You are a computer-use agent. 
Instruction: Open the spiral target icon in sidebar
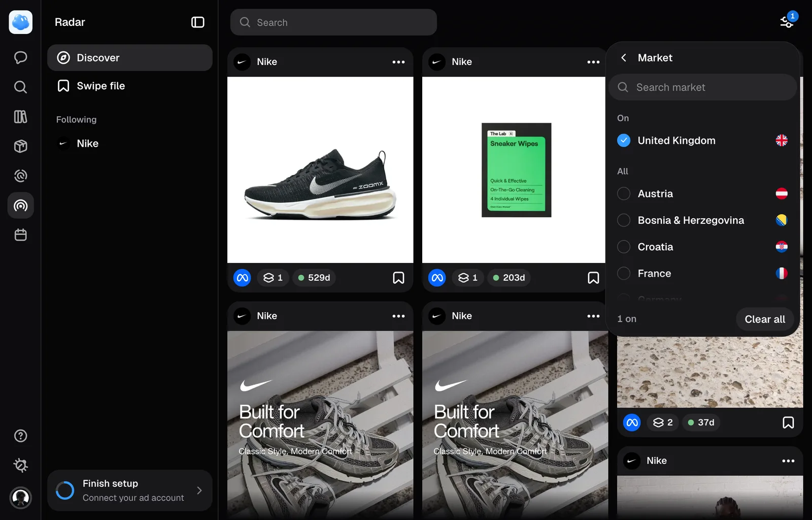(20, 176)
